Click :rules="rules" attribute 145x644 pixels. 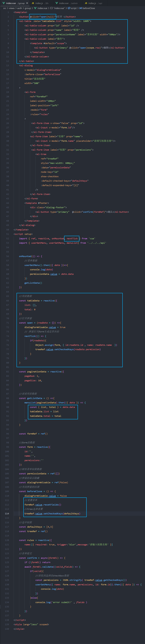tap(39, 114)
